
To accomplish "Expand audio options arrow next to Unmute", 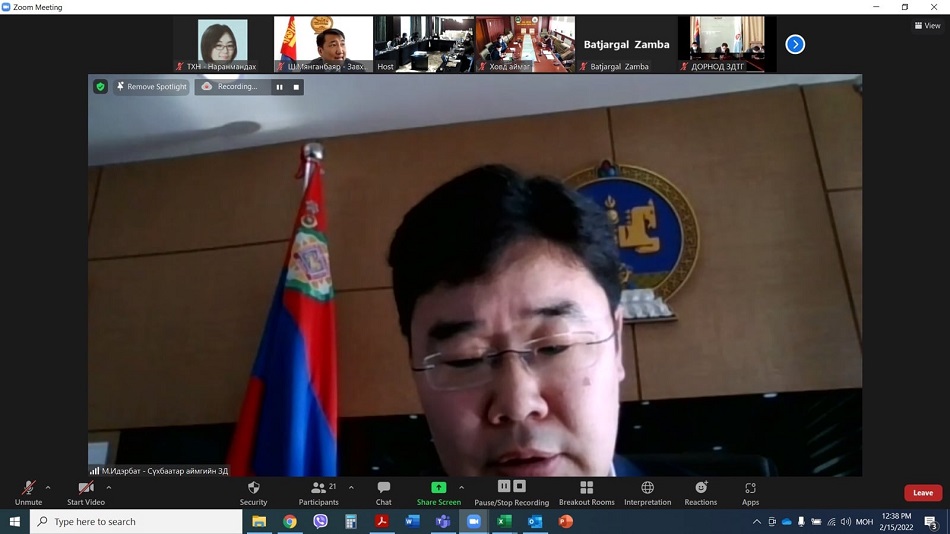I will pos(48,488).
